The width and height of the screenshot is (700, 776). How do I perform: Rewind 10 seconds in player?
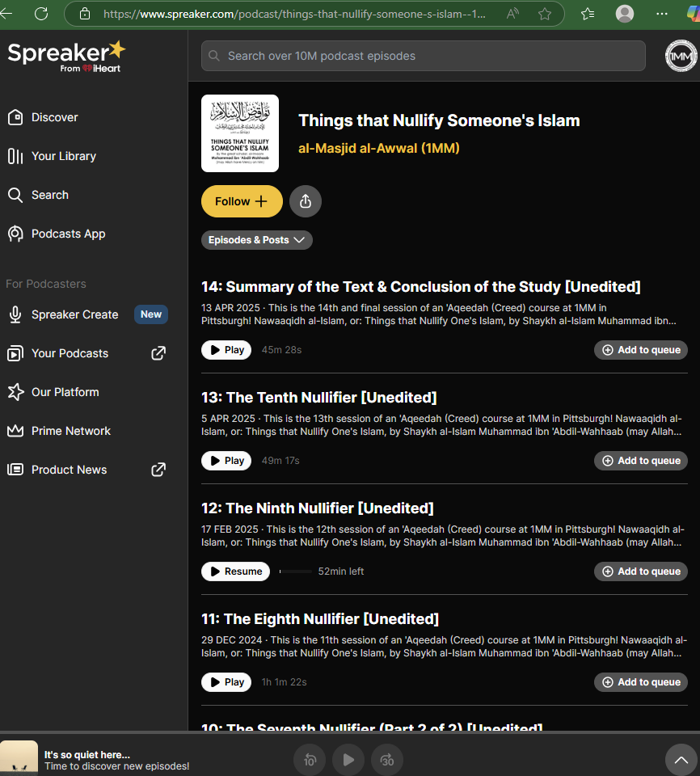pos(310,760)
